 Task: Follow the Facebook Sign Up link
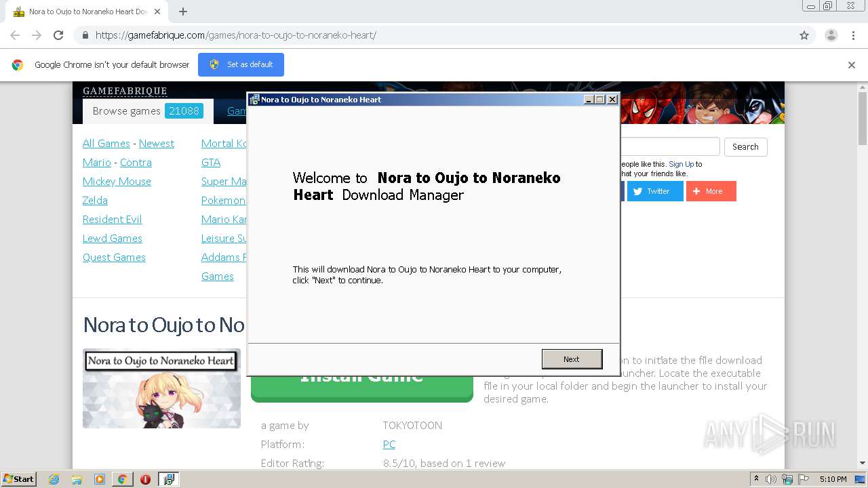tap(681, 164)
